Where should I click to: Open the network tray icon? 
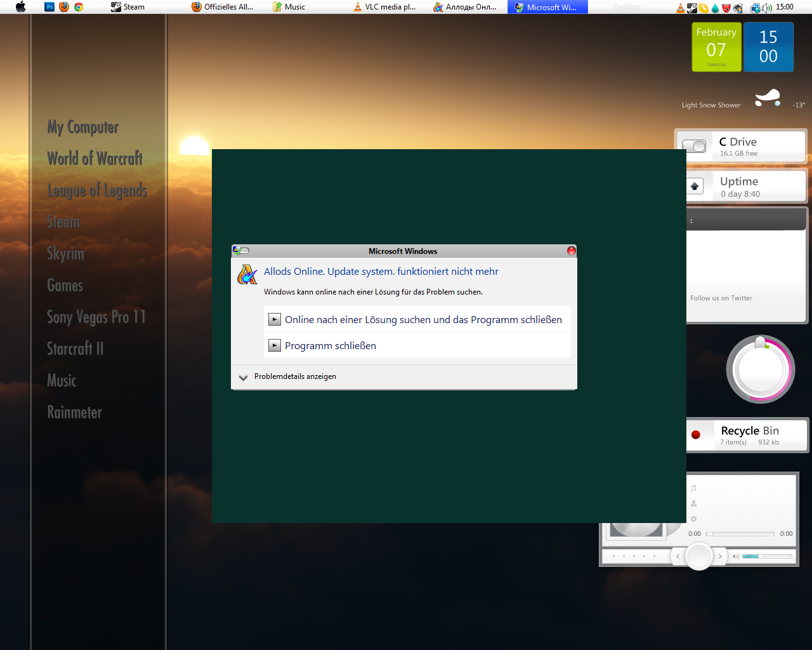point(755,8)
